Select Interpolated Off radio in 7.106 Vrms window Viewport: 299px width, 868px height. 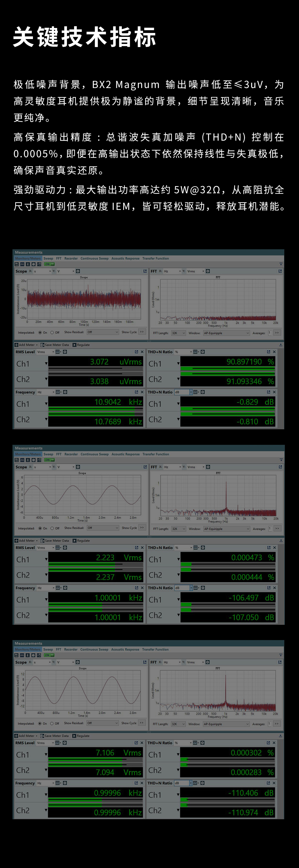pos(51,723)
